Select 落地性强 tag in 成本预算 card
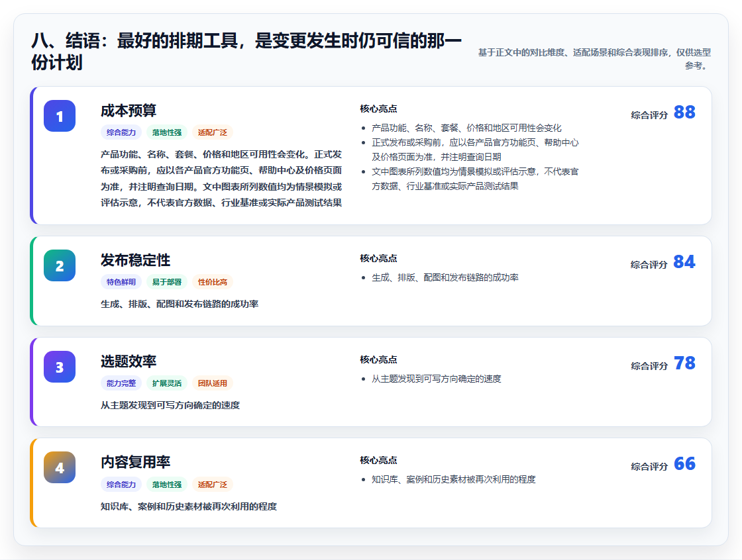 tap(167, 132)
